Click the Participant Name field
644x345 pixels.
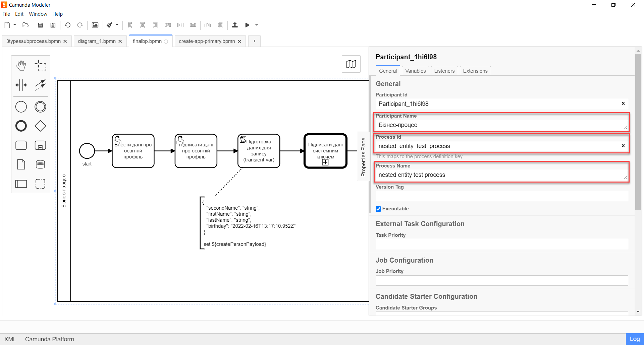point(502,125)
